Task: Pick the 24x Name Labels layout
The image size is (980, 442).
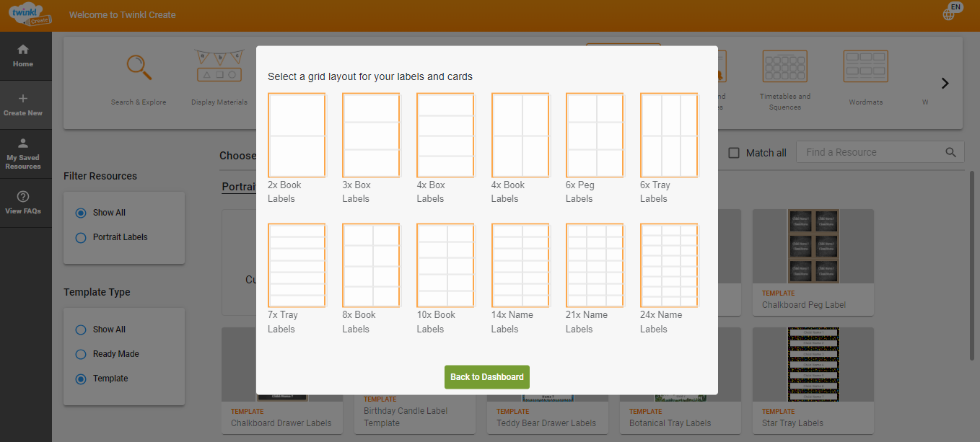Action: pyautogui.click(x=668, y=265)
